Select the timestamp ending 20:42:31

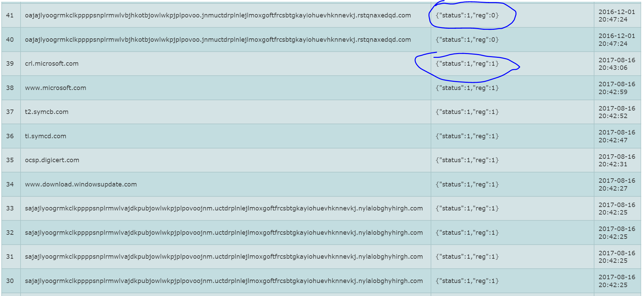coord(617,160)
